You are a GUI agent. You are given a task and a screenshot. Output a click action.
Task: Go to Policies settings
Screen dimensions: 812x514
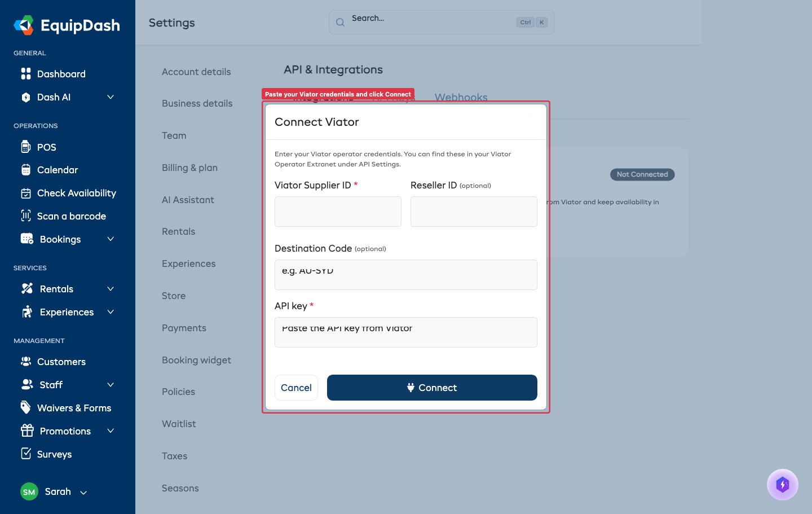tap(178, 392)
